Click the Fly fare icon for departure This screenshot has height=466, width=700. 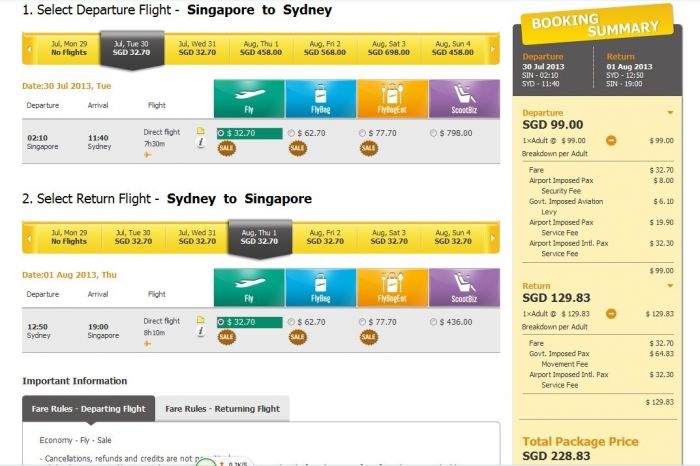pyautogui.click(x=248, y=99)
